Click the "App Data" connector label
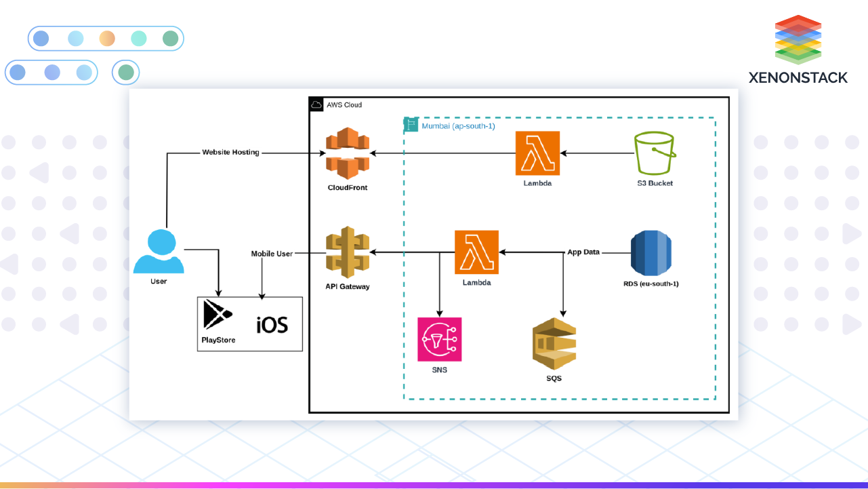The height and width of the screenshot is (489, 868). pyautogui.click(x=583, y=252)
